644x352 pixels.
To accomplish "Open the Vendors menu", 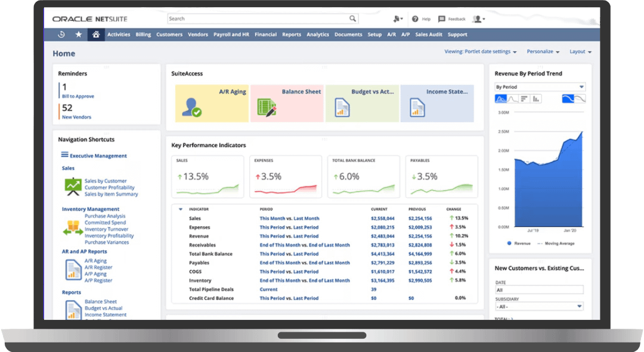I will pos(198,35).
